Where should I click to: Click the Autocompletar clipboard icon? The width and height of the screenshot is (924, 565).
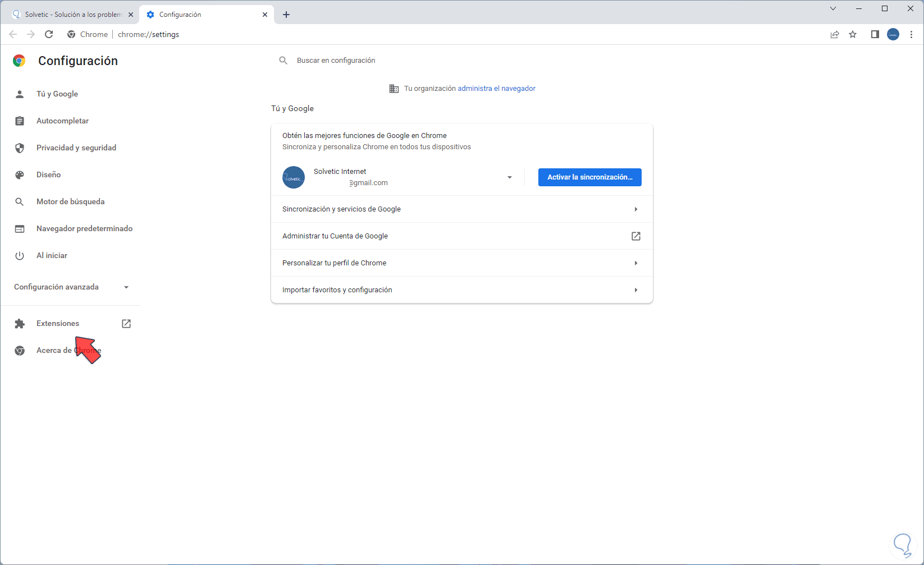(20, 121)
